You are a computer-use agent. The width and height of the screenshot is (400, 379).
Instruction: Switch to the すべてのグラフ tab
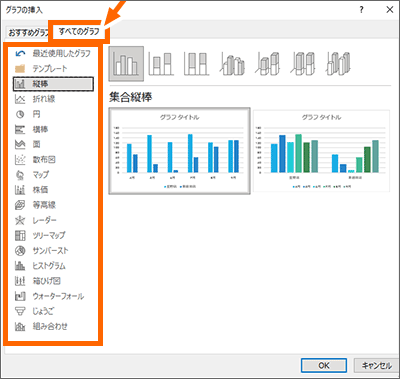pos(79,32)
